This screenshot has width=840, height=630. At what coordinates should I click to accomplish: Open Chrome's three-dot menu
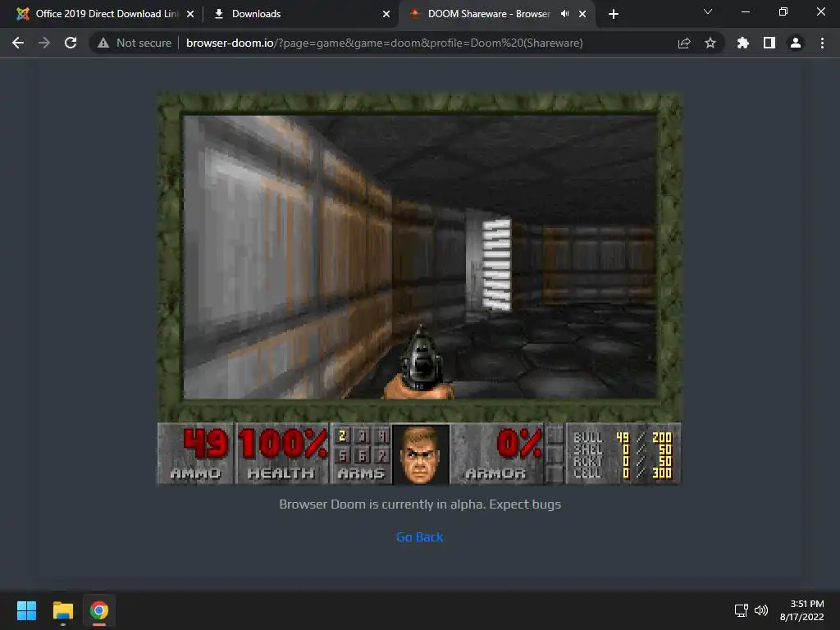coord(822,43)
